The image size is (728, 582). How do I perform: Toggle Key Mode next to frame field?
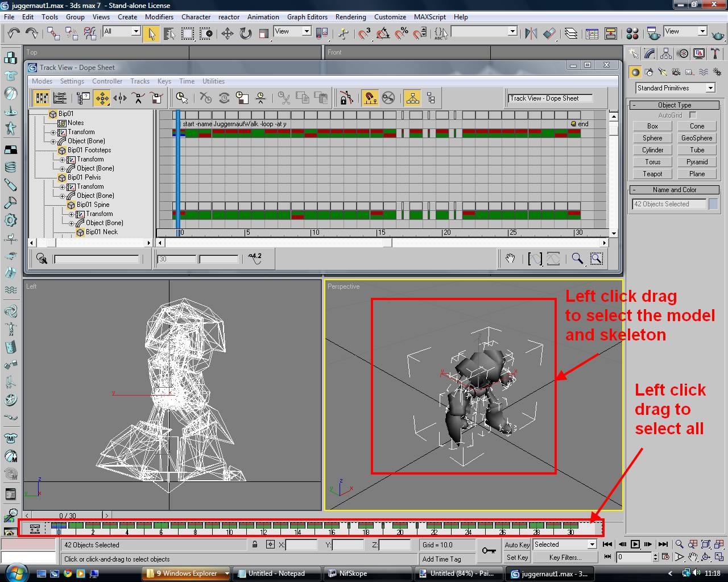(608, 558)
